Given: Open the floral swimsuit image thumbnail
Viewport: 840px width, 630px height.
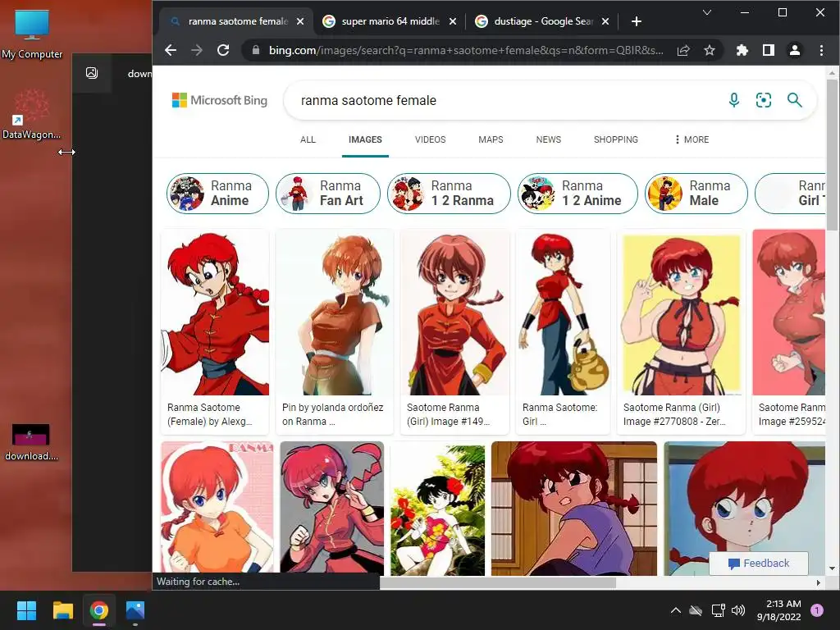Looking at the screenshot, I should 438,508.
